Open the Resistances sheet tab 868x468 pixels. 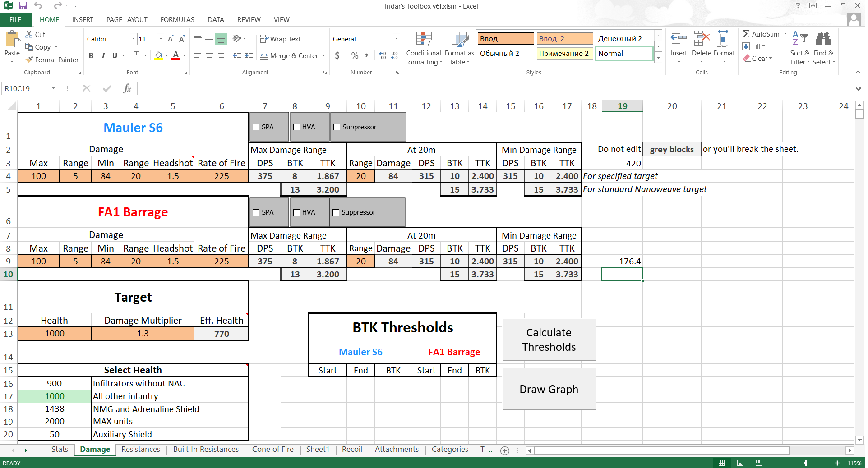click(141, 450)
